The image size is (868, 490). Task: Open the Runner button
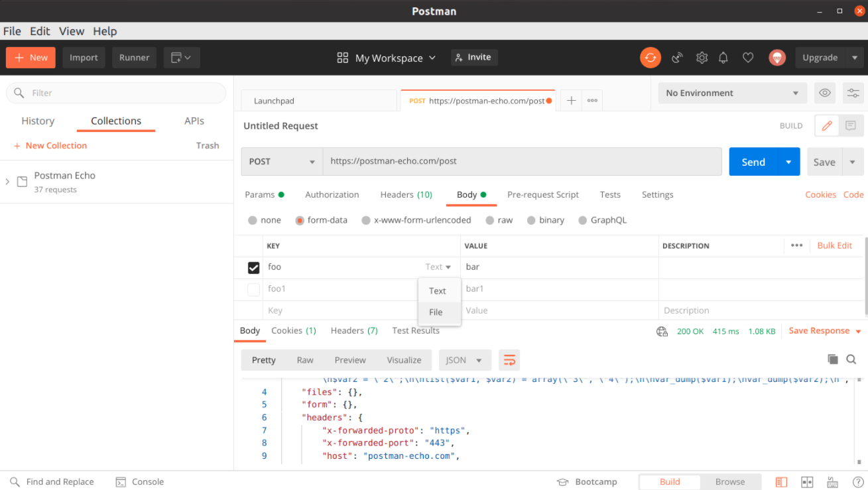135,58
